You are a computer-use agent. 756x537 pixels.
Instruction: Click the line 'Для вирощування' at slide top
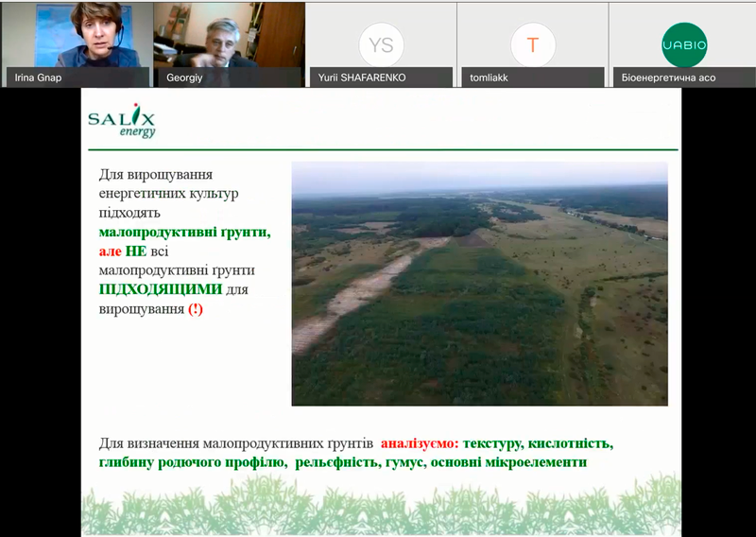point(156,174)
